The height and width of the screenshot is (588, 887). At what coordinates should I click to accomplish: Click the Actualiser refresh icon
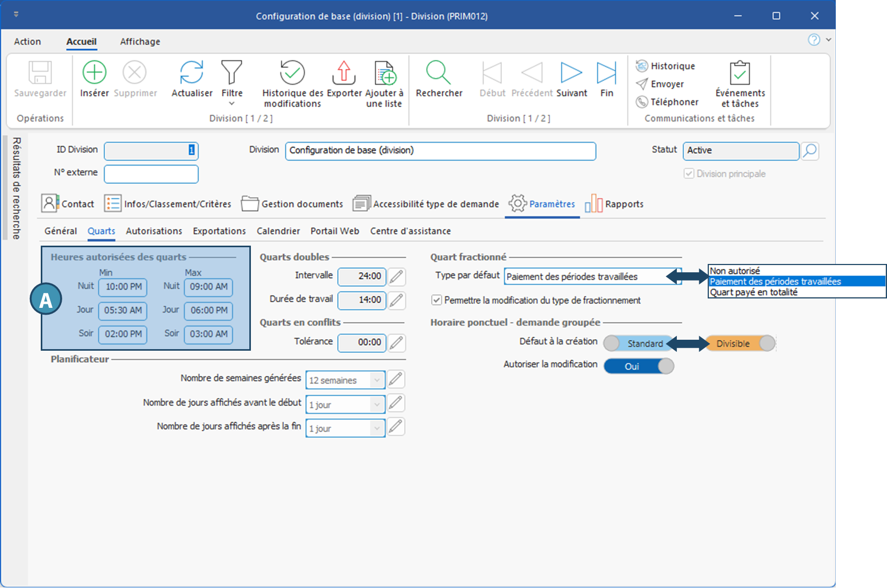click(x=191, y=73)
